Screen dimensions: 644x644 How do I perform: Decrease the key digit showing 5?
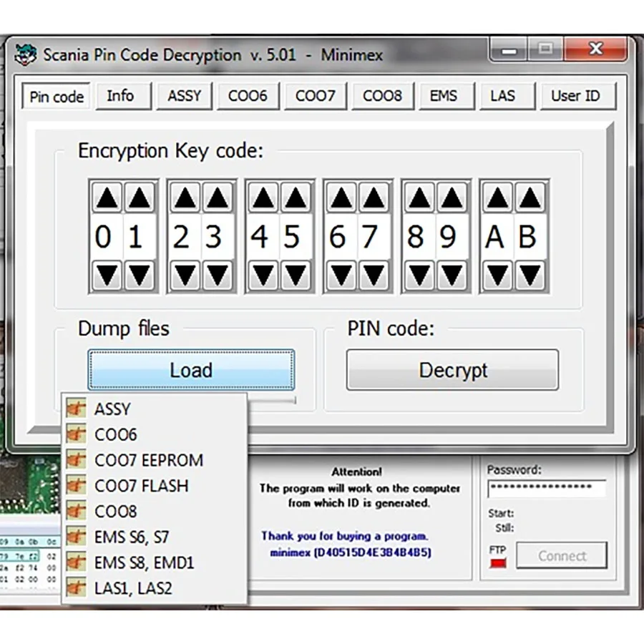(296, 274)
